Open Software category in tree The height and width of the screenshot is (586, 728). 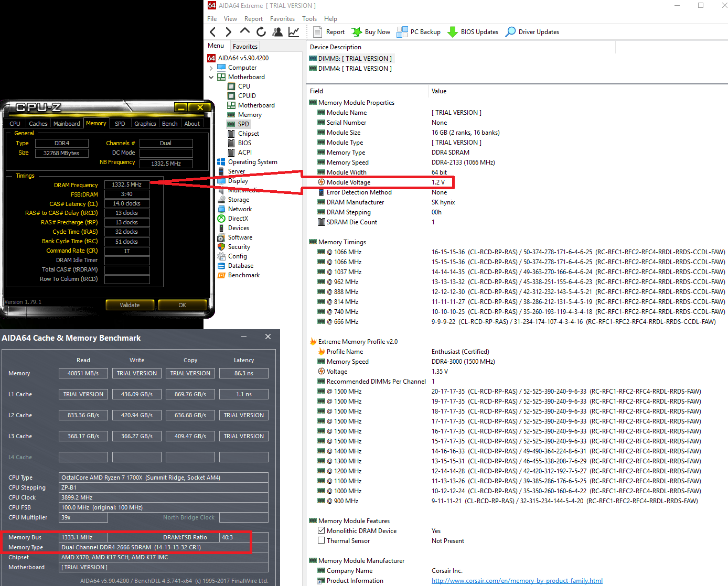coord(234,237)
